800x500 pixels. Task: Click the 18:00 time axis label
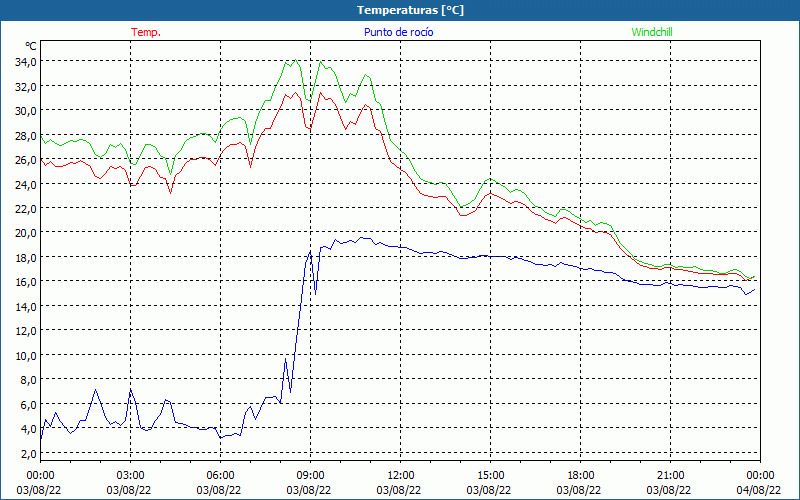(x=580, y=476)
